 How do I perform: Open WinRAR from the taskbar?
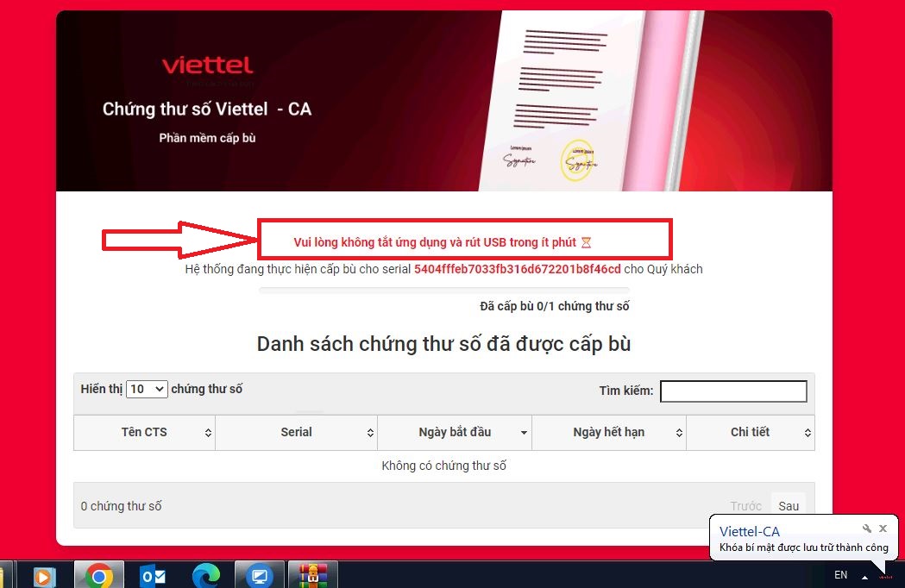point(312,574)
